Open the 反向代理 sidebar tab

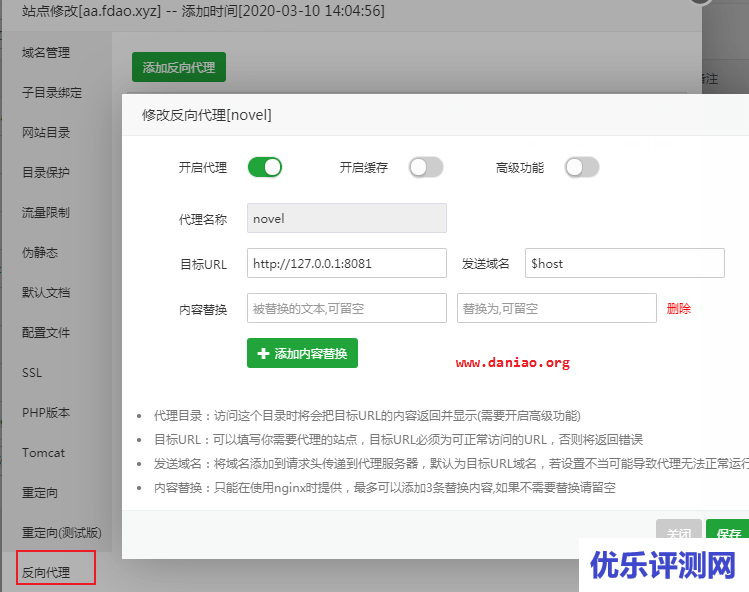[47, 572]
